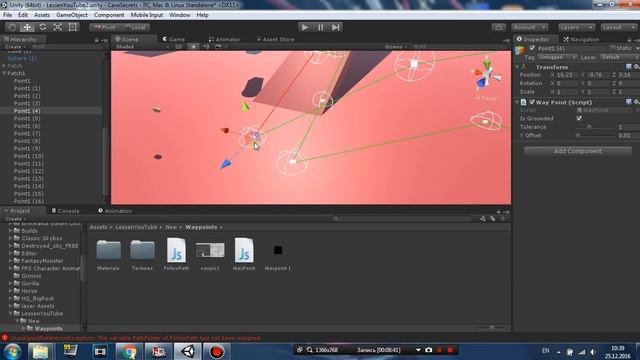Switch to the Animation tab
Viewport: 640px width, 360px height.
point(115,211)
